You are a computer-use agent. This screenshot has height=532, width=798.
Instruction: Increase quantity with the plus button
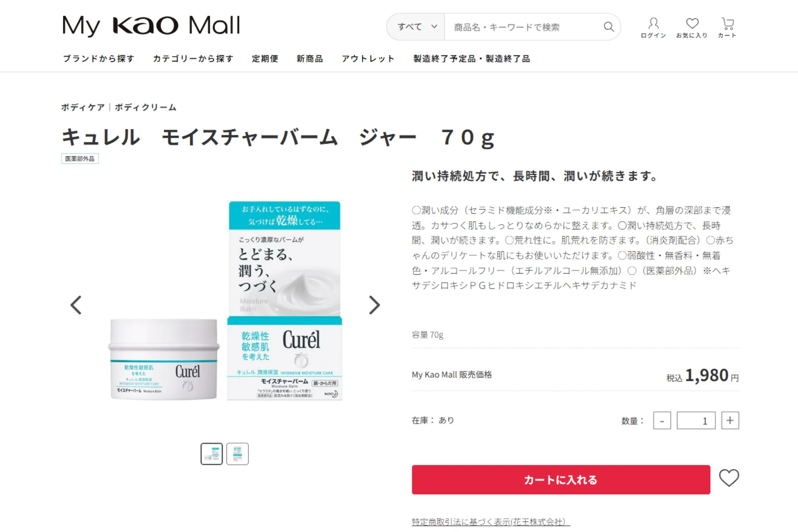[x=730, y=421]
